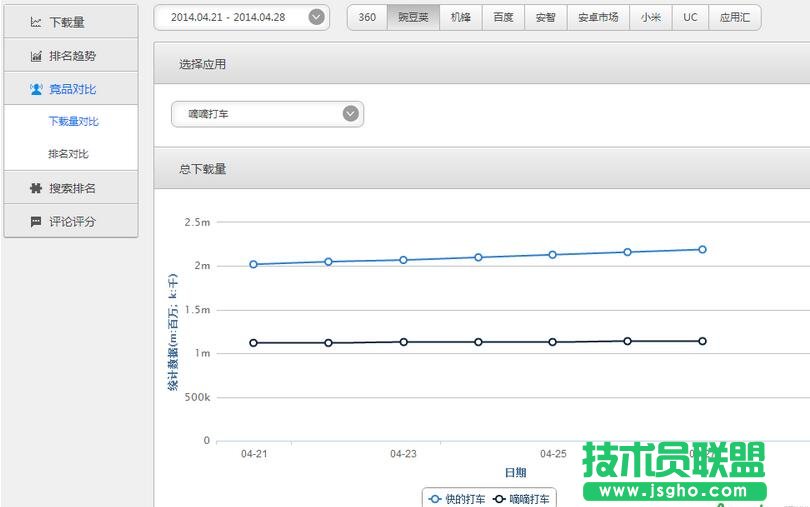
Task: Click the comment bubble icon beside 评论评分
Action: point(36,221)
